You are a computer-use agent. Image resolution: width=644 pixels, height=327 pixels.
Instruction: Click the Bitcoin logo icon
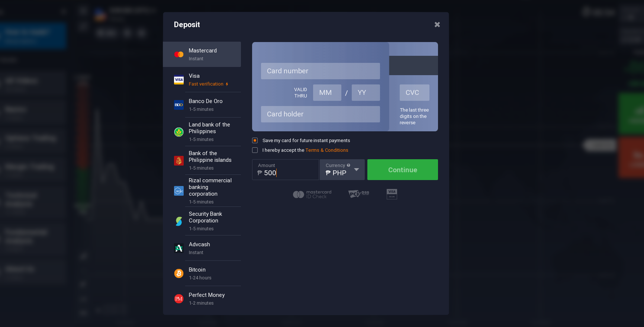[179, 273]
